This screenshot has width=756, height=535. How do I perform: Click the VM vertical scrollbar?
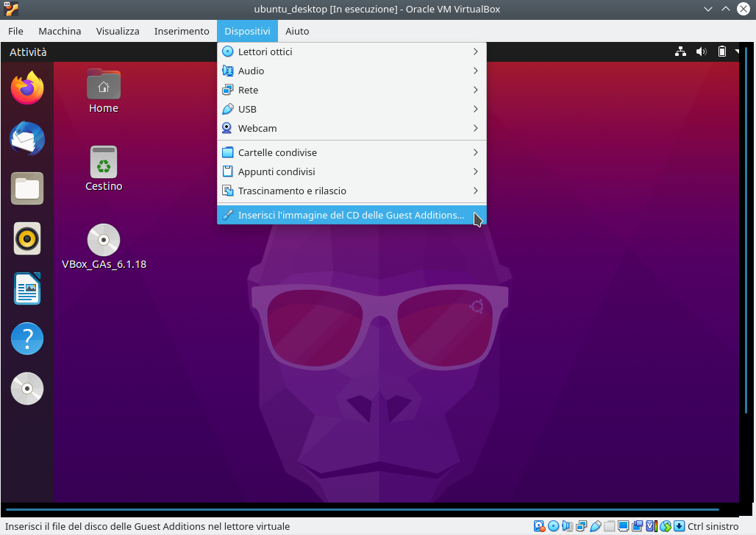(x=746, y=230)
